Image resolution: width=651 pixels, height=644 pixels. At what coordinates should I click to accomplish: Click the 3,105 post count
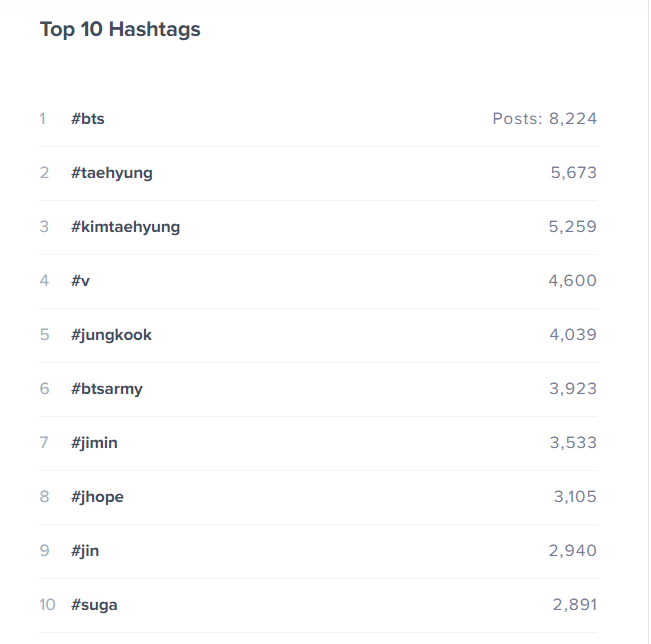pos(575,497)
